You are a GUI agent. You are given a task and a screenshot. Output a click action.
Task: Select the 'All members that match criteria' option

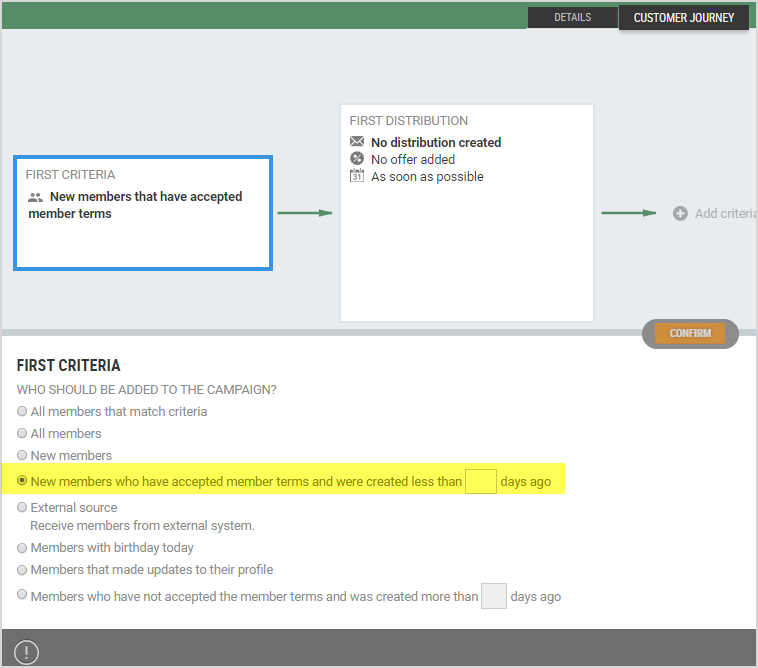[x=22, y=412]
